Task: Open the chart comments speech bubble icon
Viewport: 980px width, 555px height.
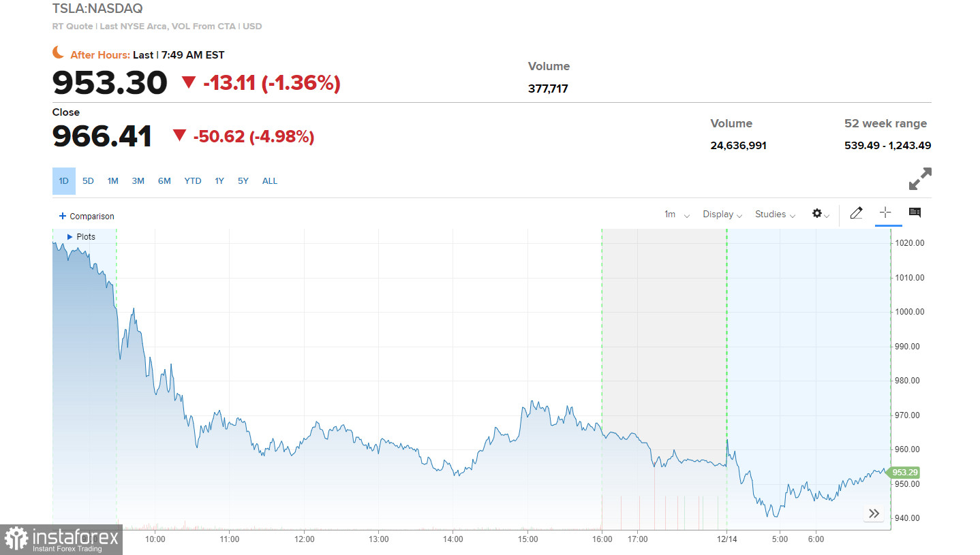Action: pos(915,213)
